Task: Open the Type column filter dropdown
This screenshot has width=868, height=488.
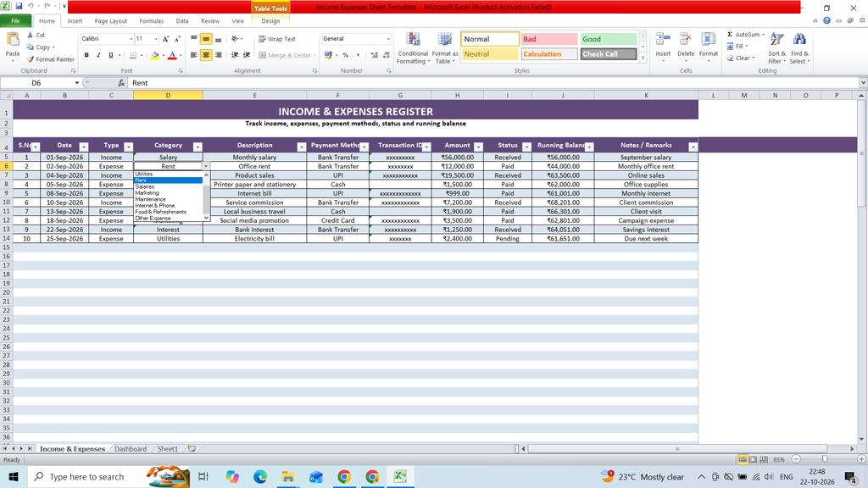Action: coord(129,147)
